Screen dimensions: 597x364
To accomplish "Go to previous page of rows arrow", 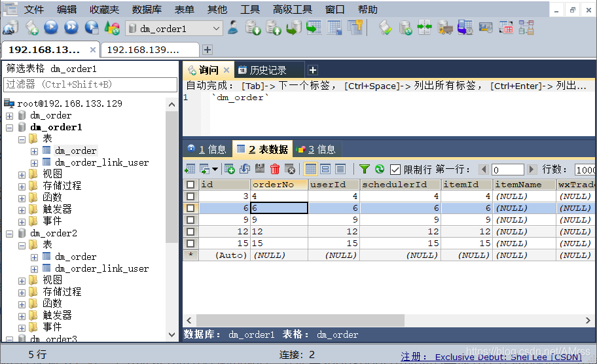I will (x=484, y=169).
